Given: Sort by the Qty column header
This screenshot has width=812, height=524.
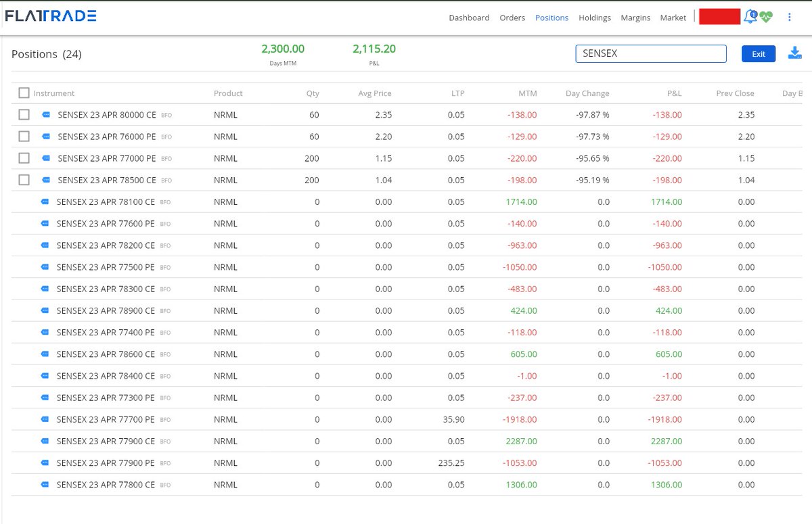Looking at the screenshot, I should click(x=313, y=93).
